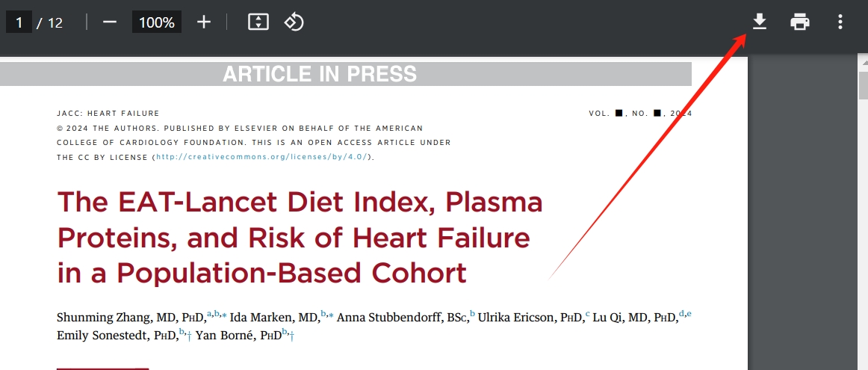Select the current page number field

pyautogui.click(x=19, y=22)
